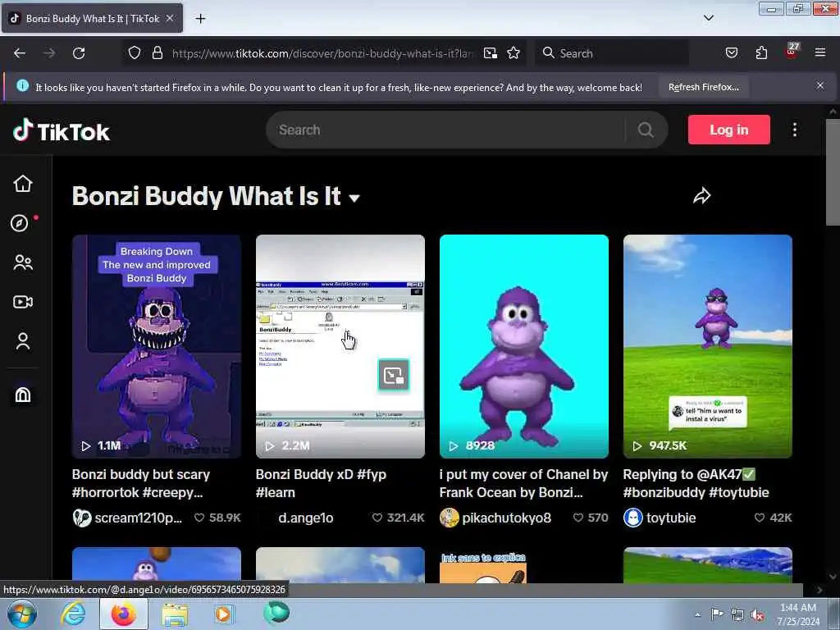Open the Following people icon in the sidebar
The height and width of the screenshot is (630, 840).
[22, 262]
